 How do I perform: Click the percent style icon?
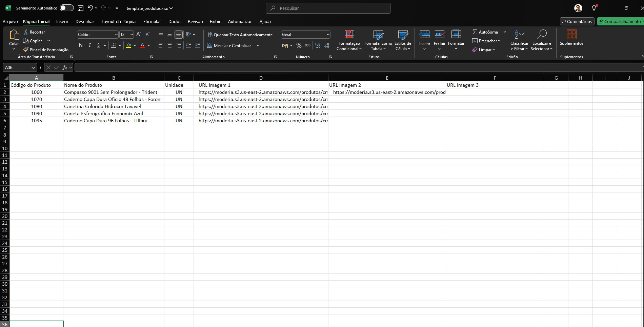(299, 45)
